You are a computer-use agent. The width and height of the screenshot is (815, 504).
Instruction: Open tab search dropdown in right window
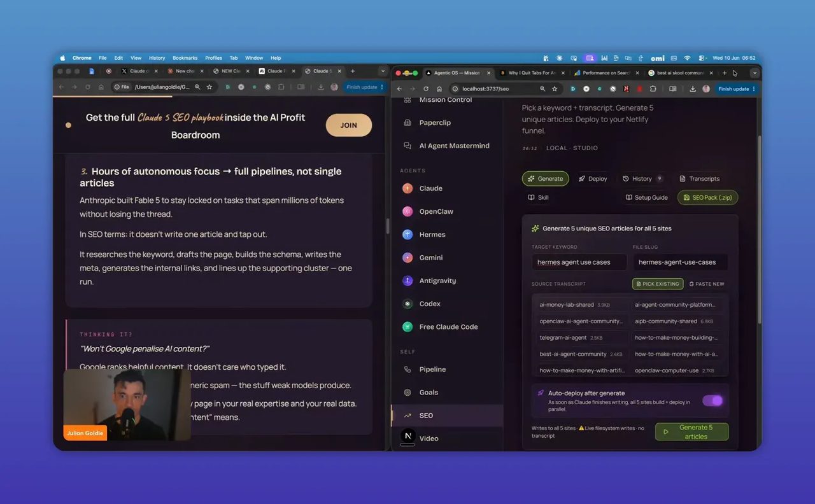(x=755, y=73)
